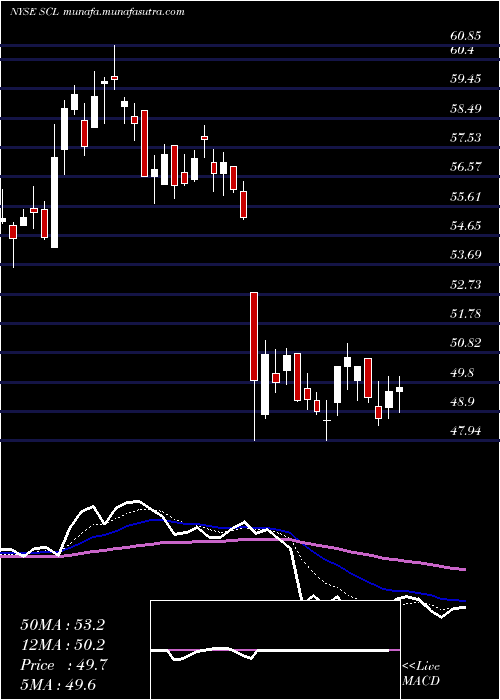Click the 54.65 price axis label
Viewport: 500px width, 700px height.
click(466, 226)
